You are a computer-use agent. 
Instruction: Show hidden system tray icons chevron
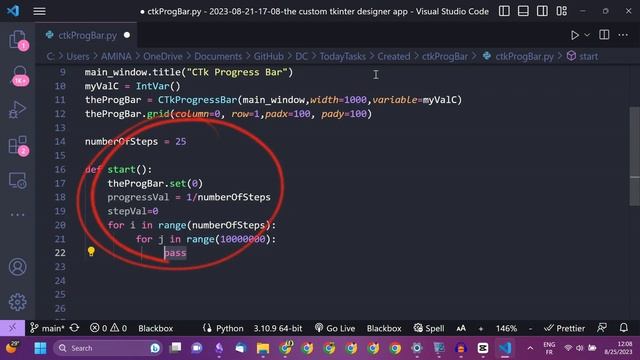(530, 348)
